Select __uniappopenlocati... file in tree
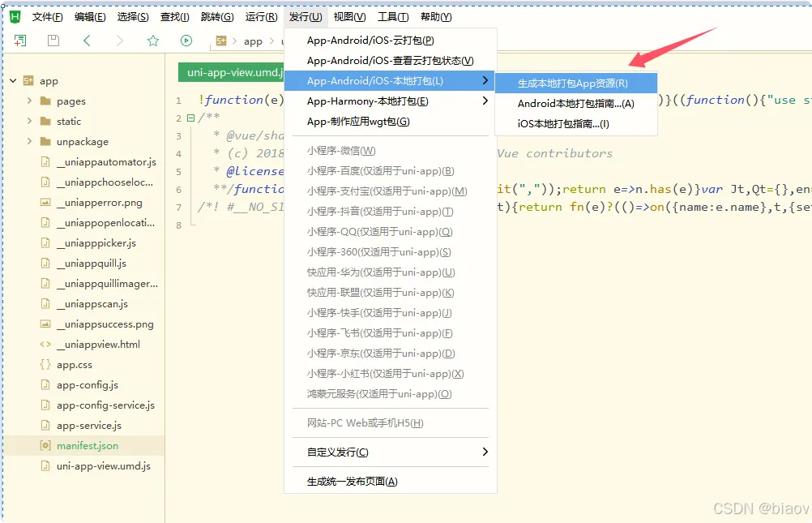812x523 pixels. [x=105, y=223]
